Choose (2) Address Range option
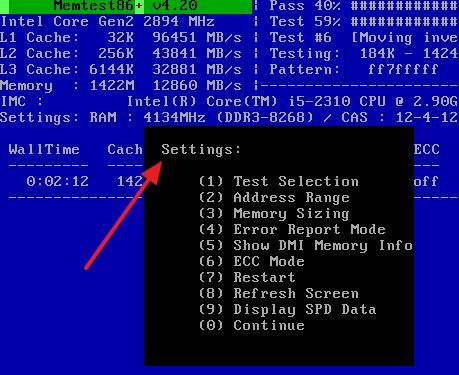The image size is (459, 375). [x=274, y=198]
